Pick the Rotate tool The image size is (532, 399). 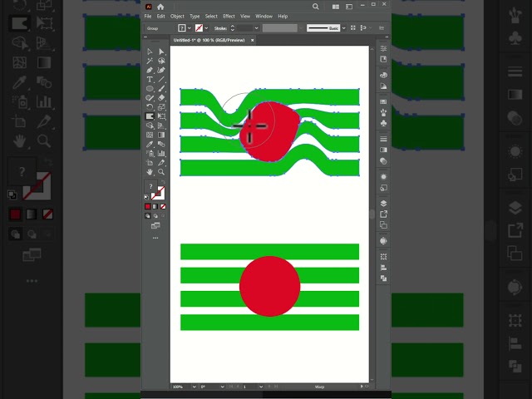tap(150, 107)
